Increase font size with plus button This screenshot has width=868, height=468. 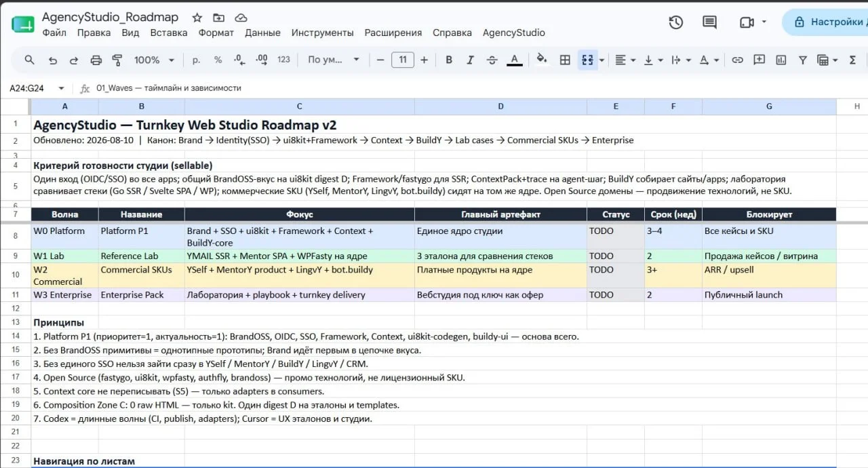tap(425, 60)
